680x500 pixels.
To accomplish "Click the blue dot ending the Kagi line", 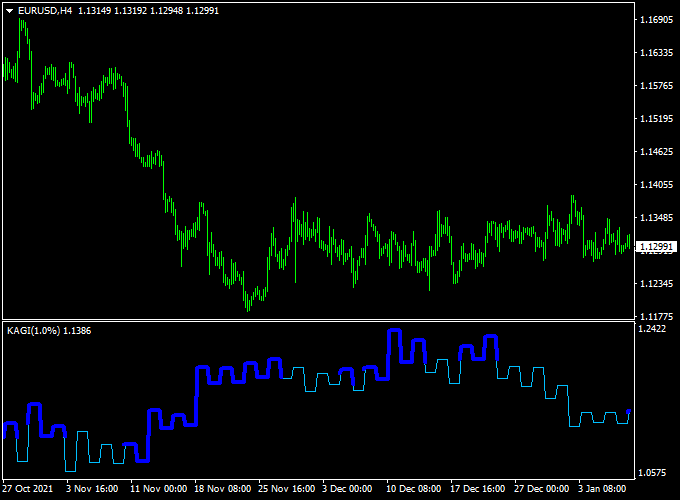I will point(628,411).
